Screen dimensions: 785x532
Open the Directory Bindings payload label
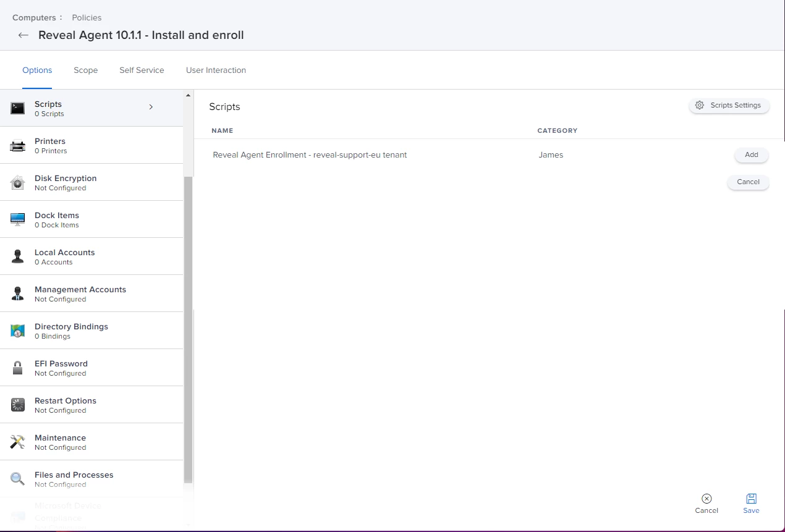pos(71,327)
